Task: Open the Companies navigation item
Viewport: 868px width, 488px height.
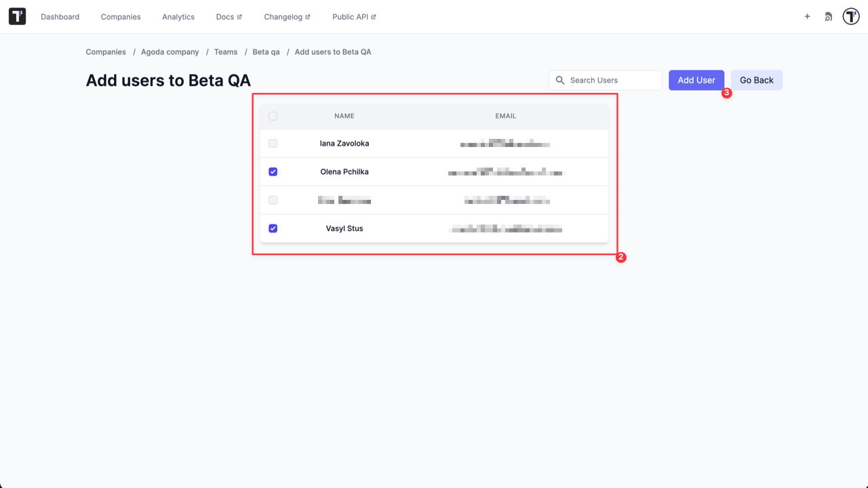Action: (x=120, y=16)
